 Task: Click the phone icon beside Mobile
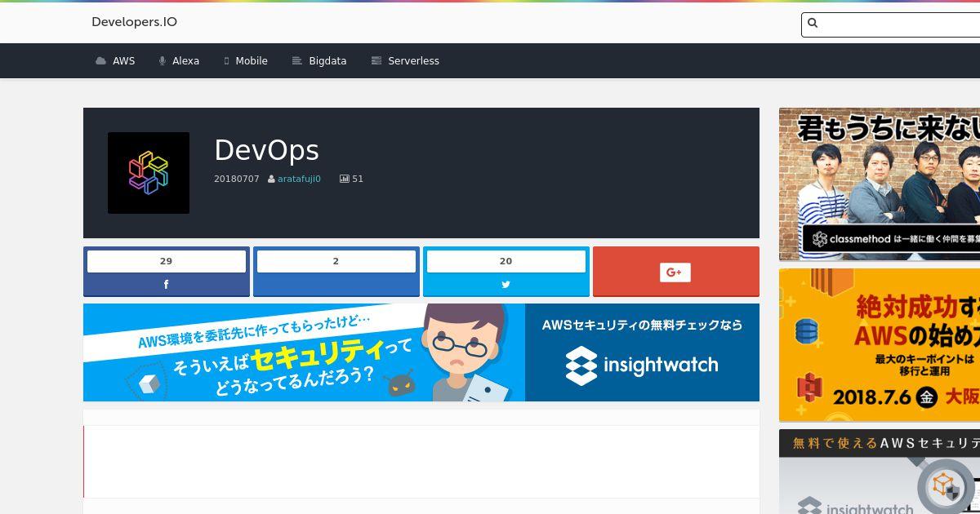[226, 61]
